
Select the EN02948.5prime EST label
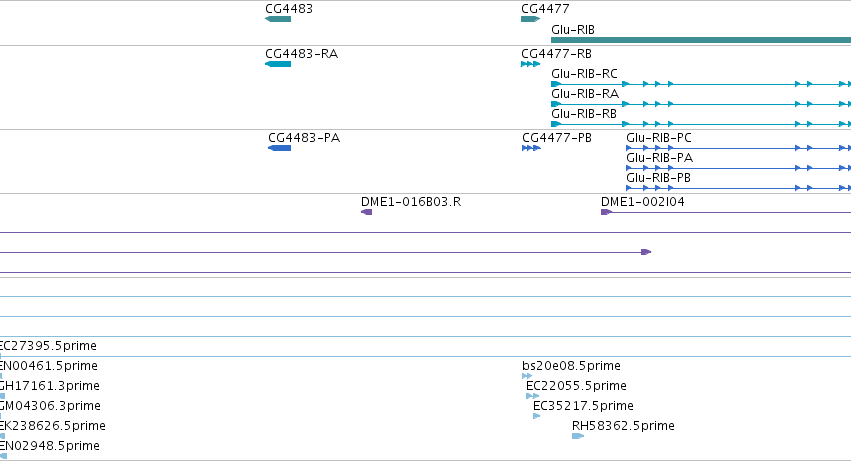click(x=49, y=446)
